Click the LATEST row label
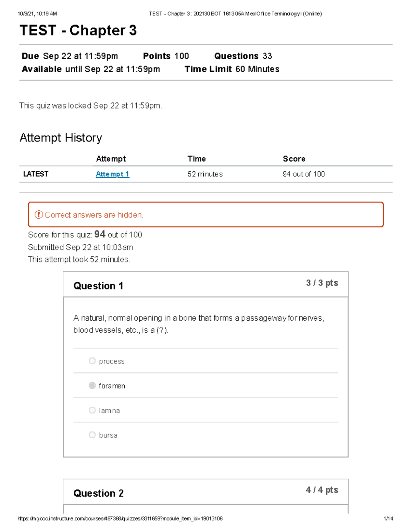Viewport: 411px width, 532px height. [36, 174]
